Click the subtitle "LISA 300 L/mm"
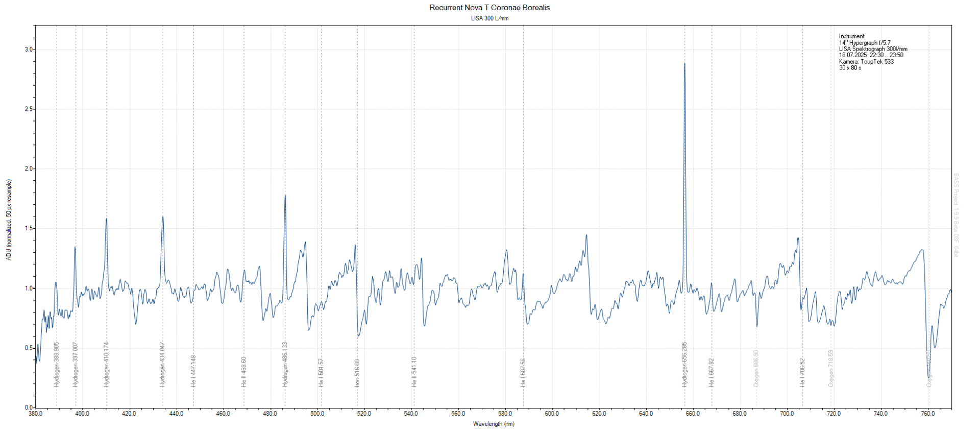 tap(489, 18)
